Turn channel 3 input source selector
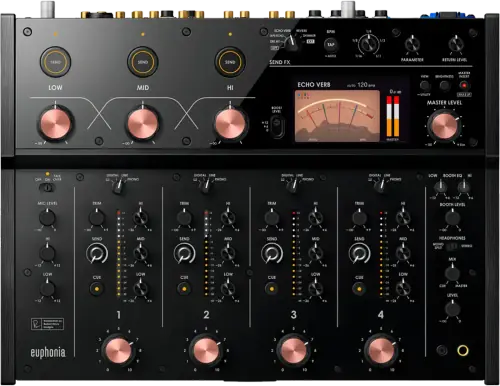The image size is (500, 386). [293, 187]
